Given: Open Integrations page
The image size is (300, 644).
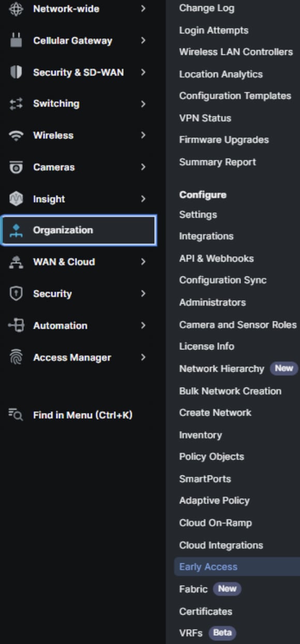Looking at the screenshot, I should (206, 236).
